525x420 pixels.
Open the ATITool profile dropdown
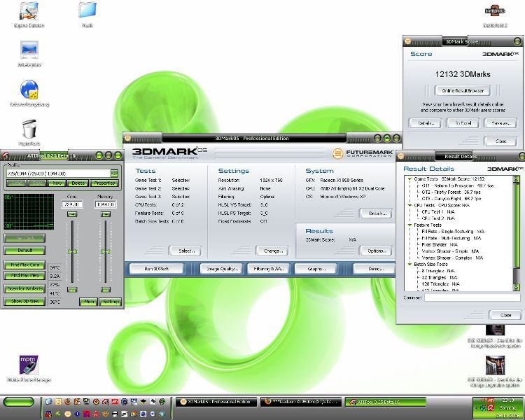click(115, 174)
